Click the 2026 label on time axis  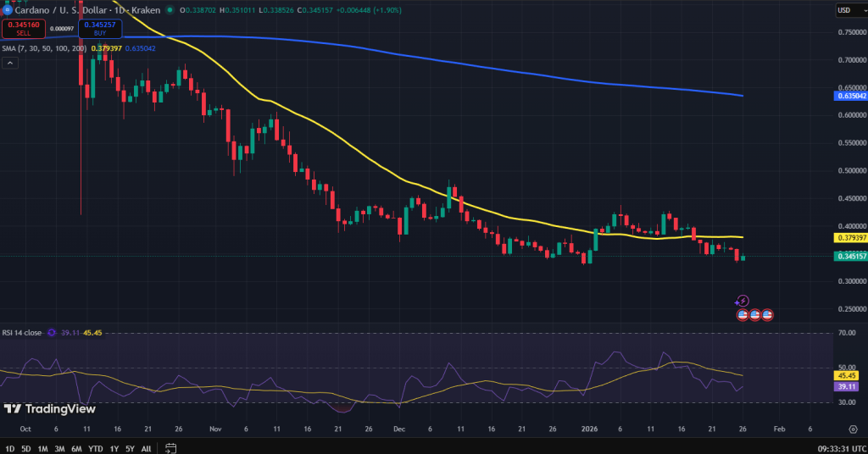click(x=590, y=429)
